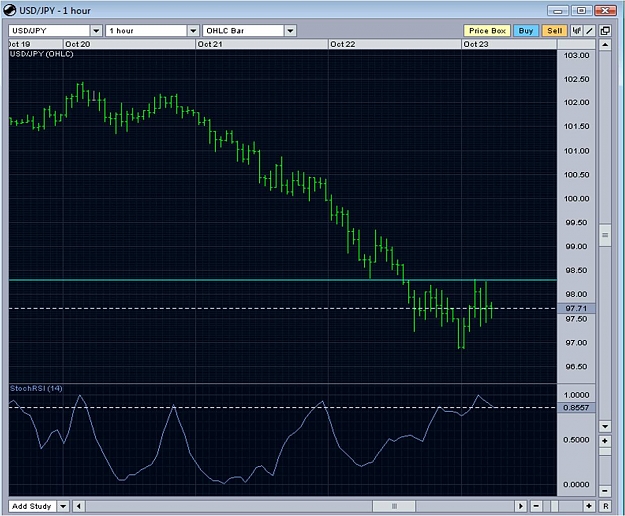Viewport: 625px width, 516px height.
Task: Grab the vertical price scrollbar thumb
Action: [605, 235]
